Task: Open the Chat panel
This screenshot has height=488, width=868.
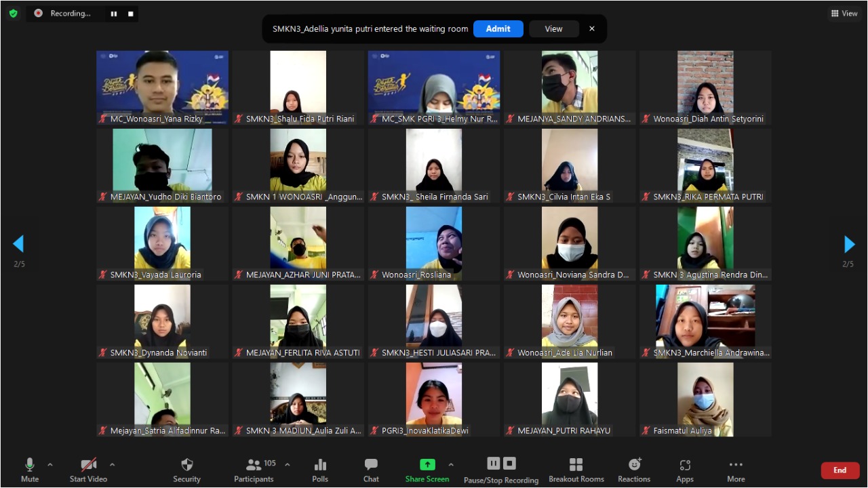Action: tap(371, 465)
